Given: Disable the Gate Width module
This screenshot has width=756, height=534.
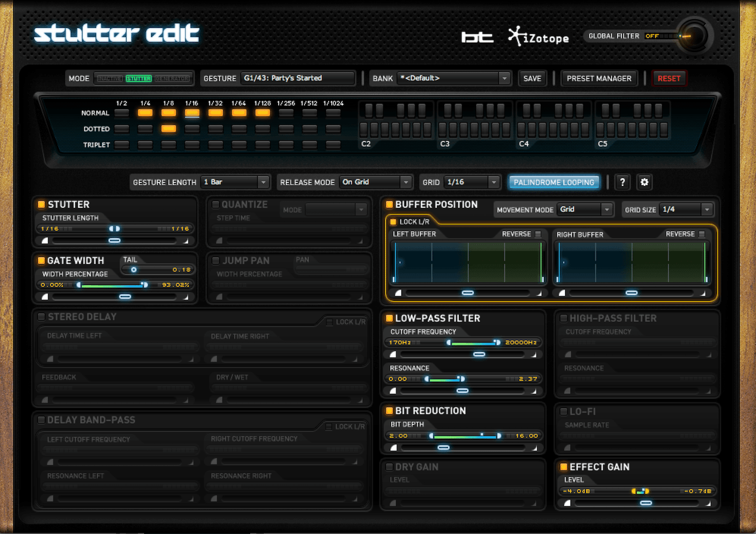Looking at the screenshot, I should 41,260.
